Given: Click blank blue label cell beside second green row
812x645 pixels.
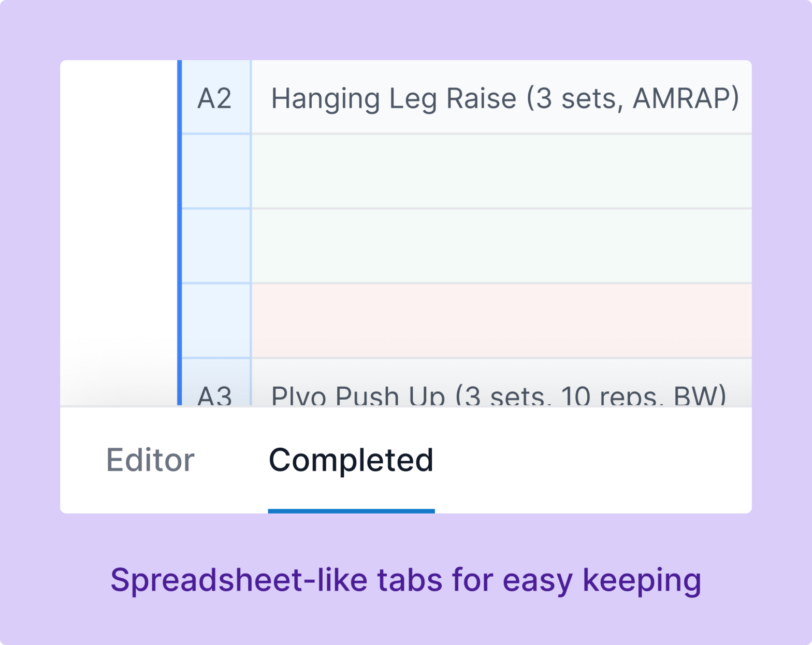Looking at the screenshot, I should click(x=216, y=246).
